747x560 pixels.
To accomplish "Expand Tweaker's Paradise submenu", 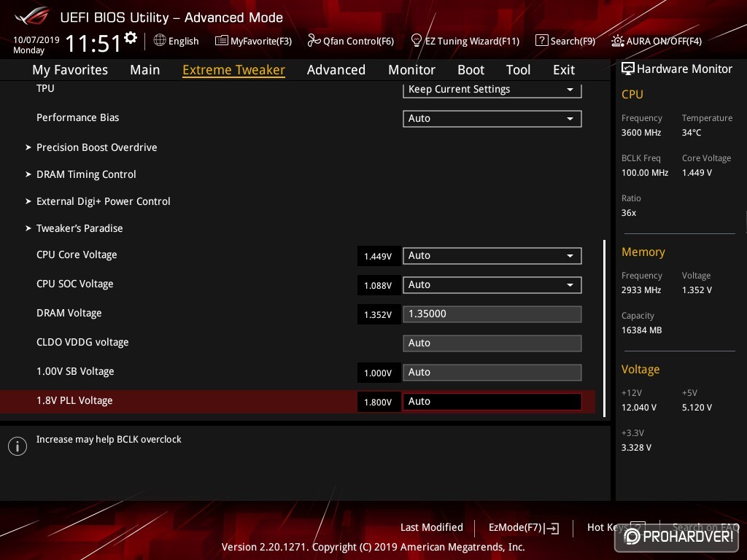I will pyautogui.click(x=80, y=228).
